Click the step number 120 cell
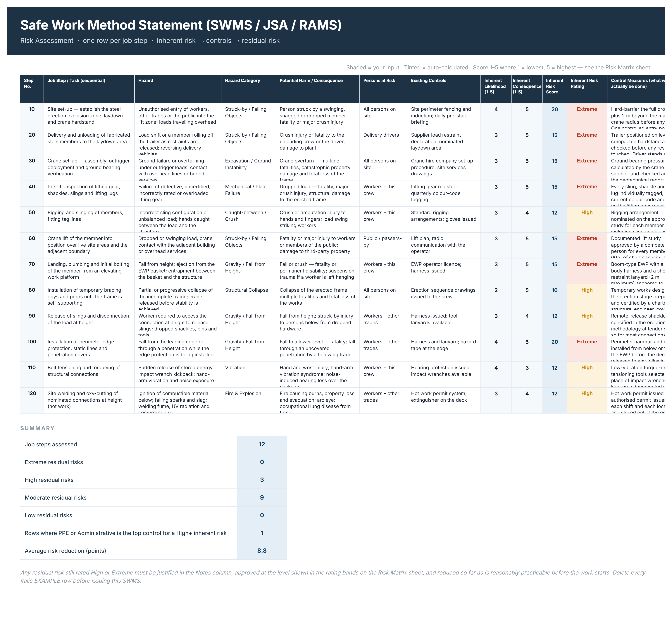This screenshot has height=631, width=672. coord(32,400)
